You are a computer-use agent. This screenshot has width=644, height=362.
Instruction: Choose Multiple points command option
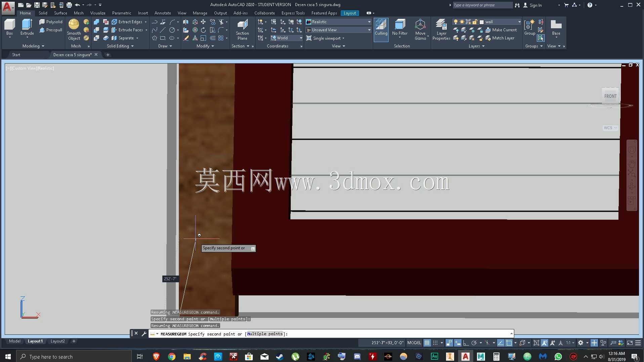[265, 334]
